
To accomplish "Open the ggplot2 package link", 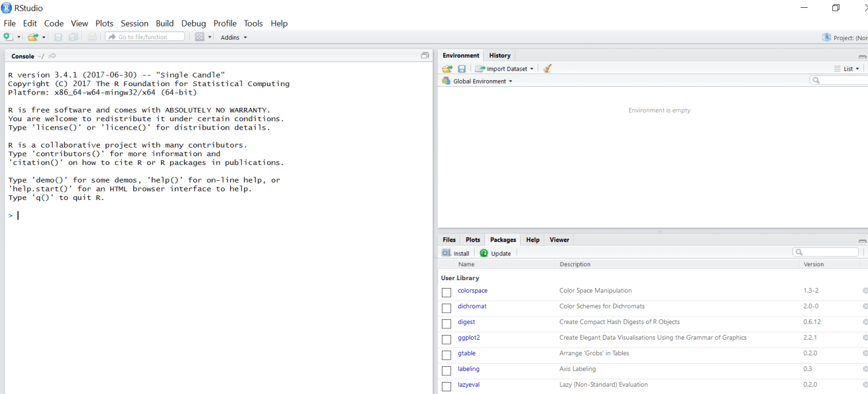I will point(469,337).
